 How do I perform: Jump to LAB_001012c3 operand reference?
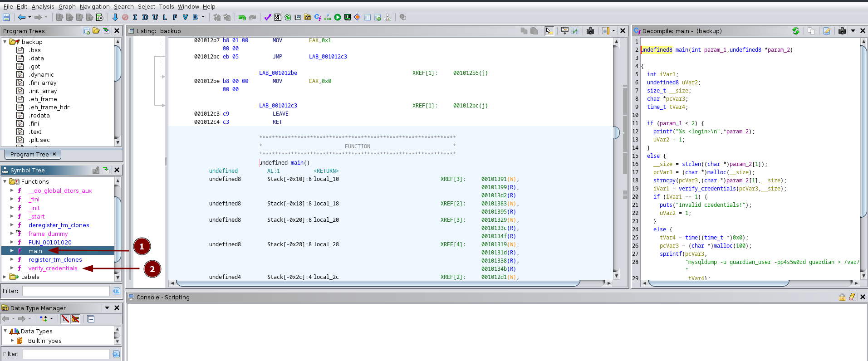(328, 57)
